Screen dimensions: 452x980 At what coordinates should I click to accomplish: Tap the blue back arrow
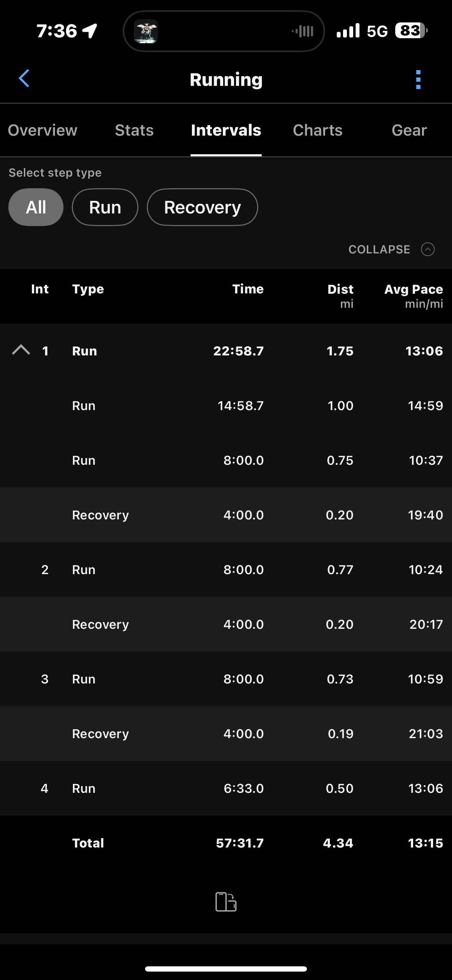pos(24,79)
